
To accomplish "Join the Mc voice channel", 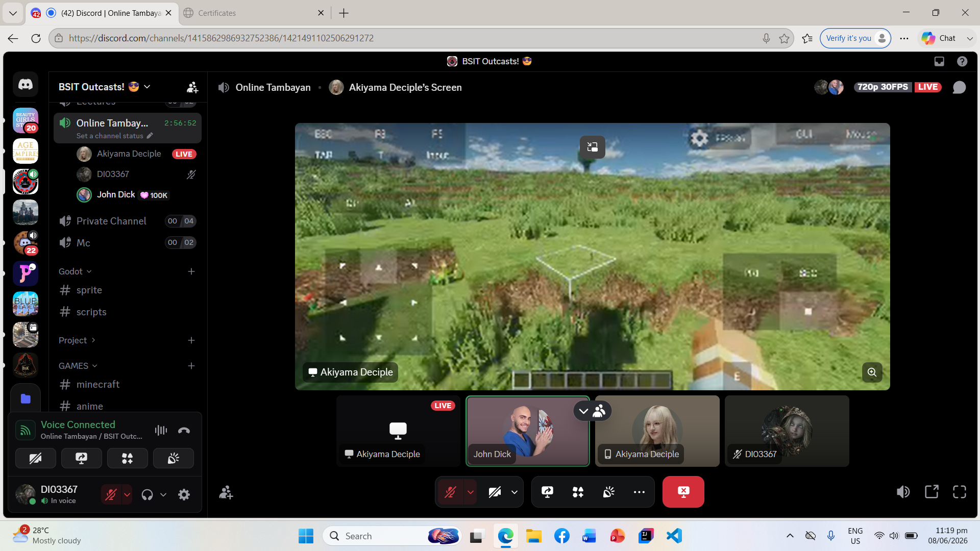I will click(x=128, y=243).
